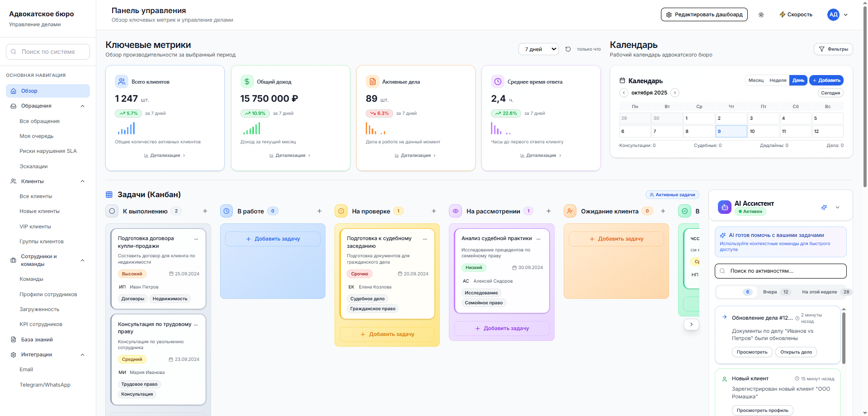The height and width of the screenshot is (416, 868).
Task: Refresh the key metrics data
Action: pyautogui.click(x=568, y=49)
